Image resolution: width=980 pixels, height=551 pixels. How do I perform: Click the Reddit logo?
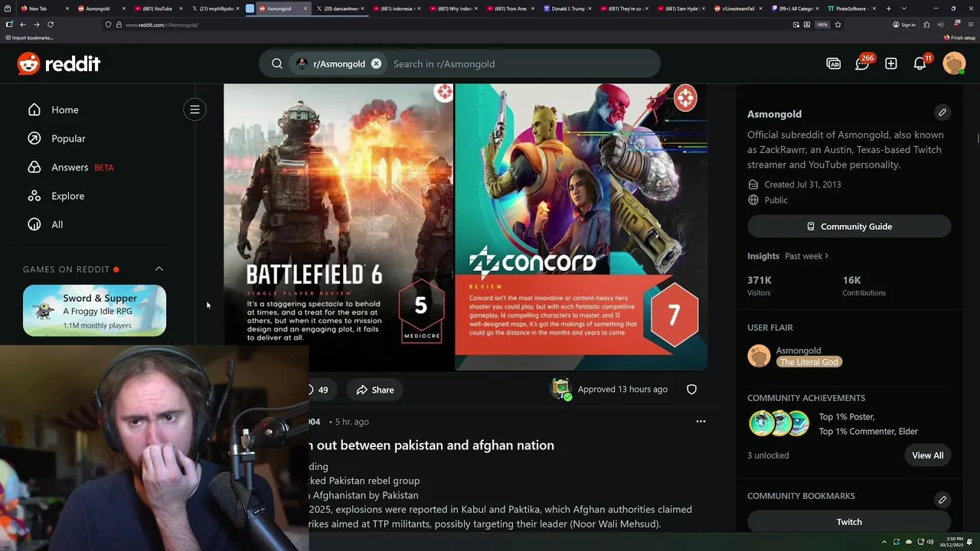click(59, 64)
